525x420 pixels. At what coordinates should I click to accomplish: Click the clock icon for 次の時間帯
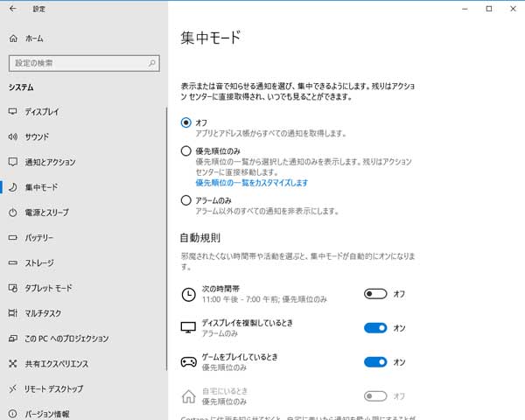pyautogui.click(x=188, y=294)
